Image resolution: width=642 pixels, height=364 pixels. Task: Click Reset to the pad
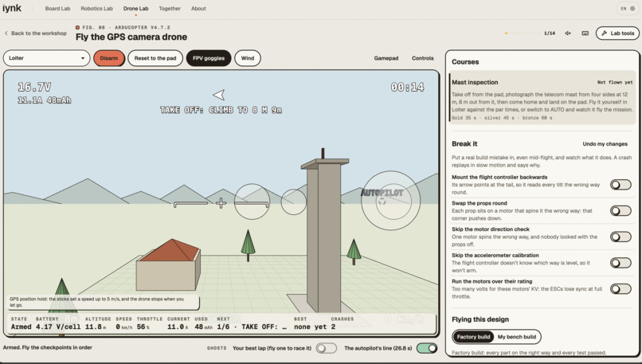155,58
